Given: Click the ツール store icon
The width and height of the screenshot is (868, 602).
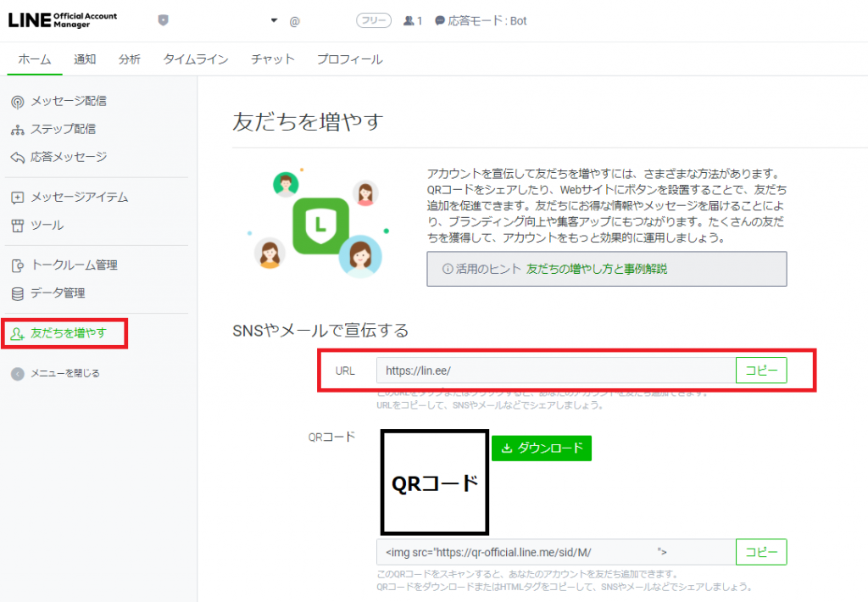Looking at the screenshot, I should (17, 226).
